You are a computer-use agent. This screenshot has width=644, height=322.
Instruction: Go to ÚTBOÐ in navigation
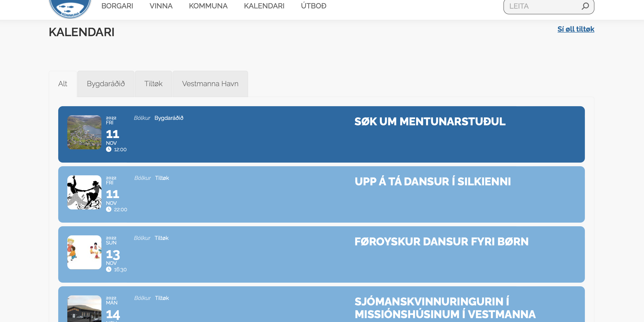coord(314,6)
